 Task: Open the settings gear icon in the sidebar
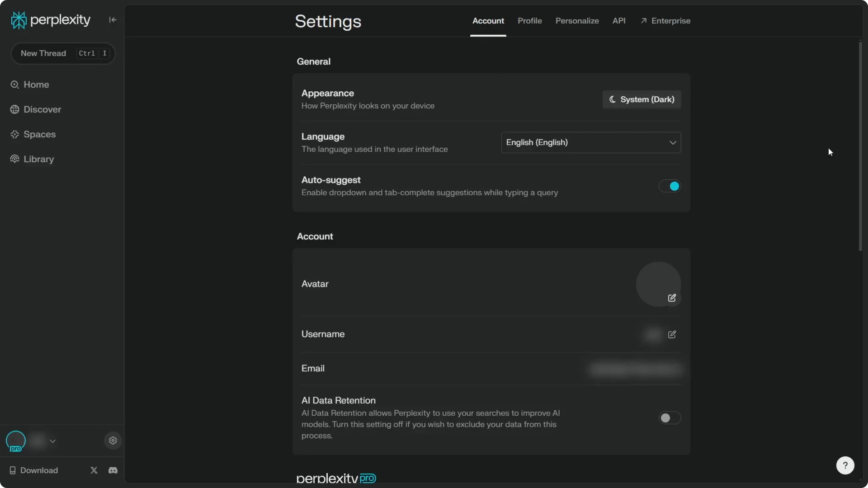click(113, 441)
